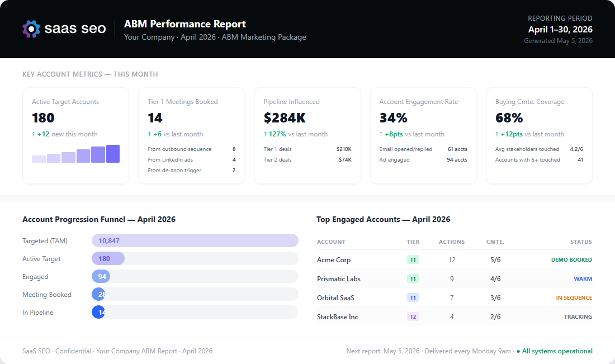
Task: Click the 'StackBase Inc' account name
Action: (337, 317)
